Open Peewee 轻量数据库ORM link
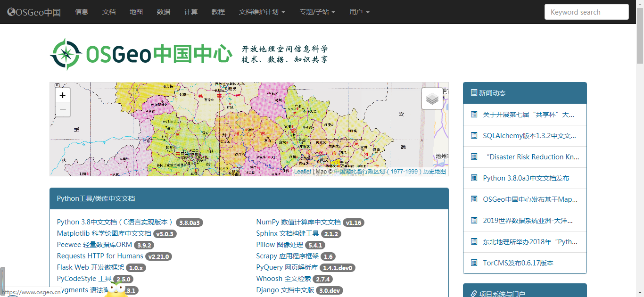Screen dimensions: 644x297 click(94, 245)
